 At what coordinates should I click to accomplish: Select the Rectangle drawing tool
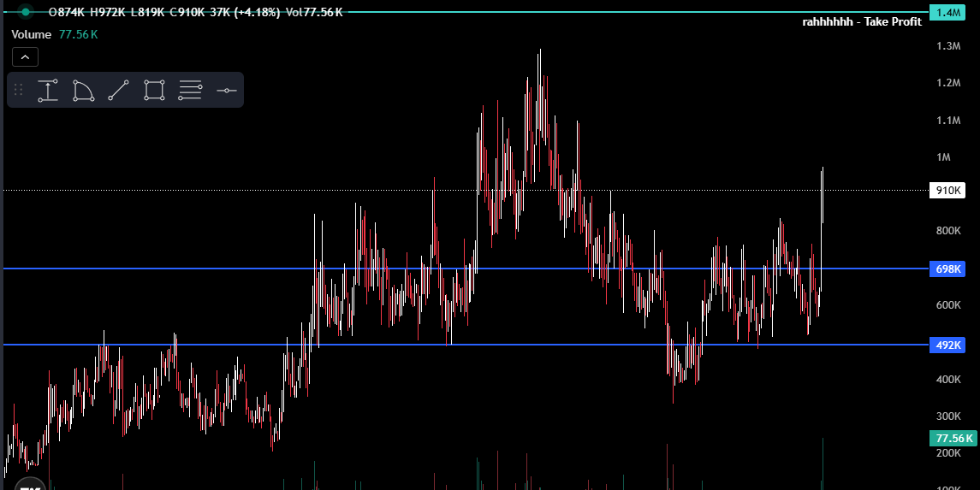pos(154,91)
